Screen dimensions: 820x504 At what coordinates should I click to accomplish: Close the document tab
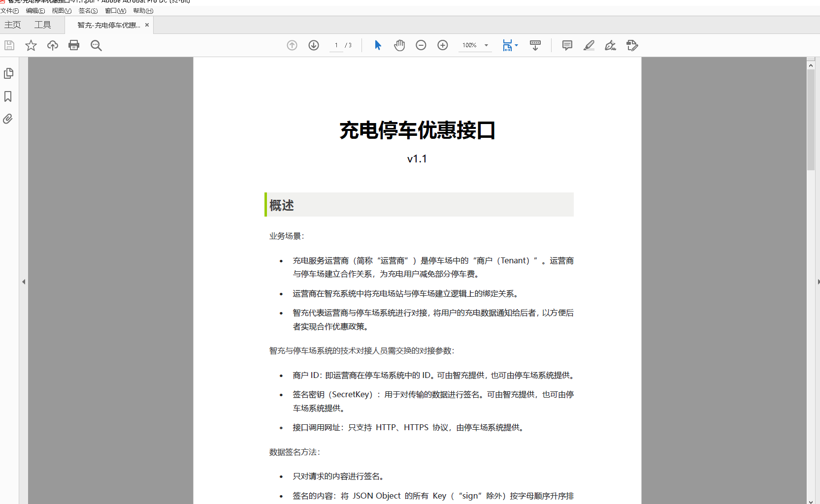(x=147, y=25)
